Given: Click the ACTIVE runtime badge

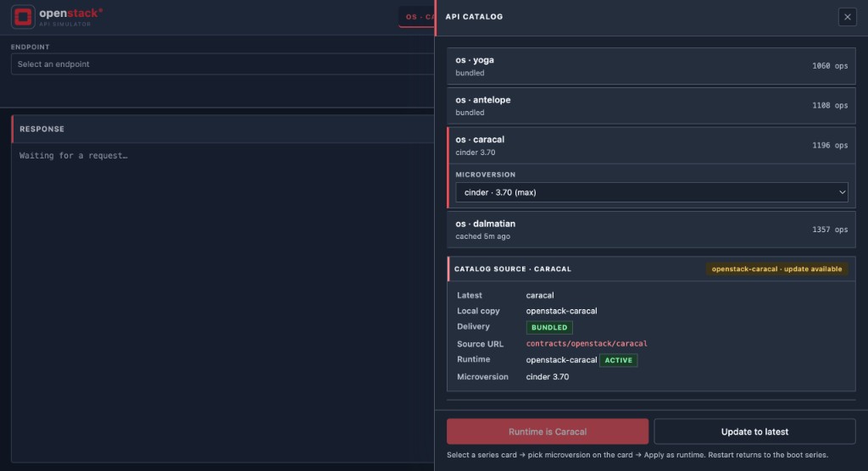Looking at the screenshot, I should (618, 360).
